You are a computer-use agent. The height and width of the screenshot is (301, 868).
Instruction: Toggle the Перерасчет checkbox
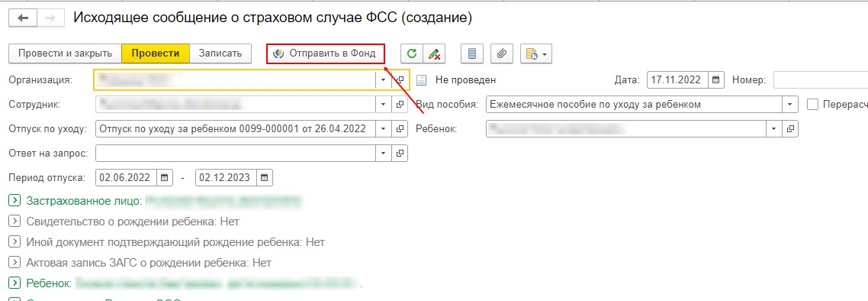(x=812, y=104)
